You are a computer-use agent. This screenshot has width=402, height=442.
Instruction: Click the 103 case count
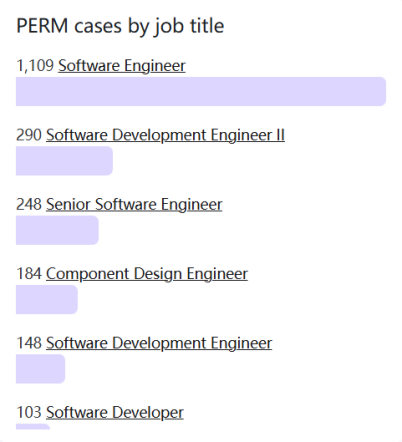coord(29,412)
